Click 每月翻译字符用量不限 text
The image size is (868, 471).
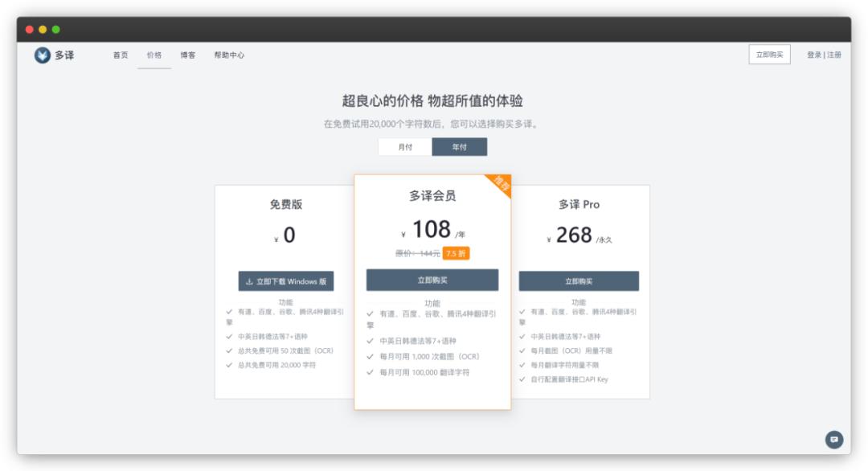pyautogui.click(x=565, y=365)
